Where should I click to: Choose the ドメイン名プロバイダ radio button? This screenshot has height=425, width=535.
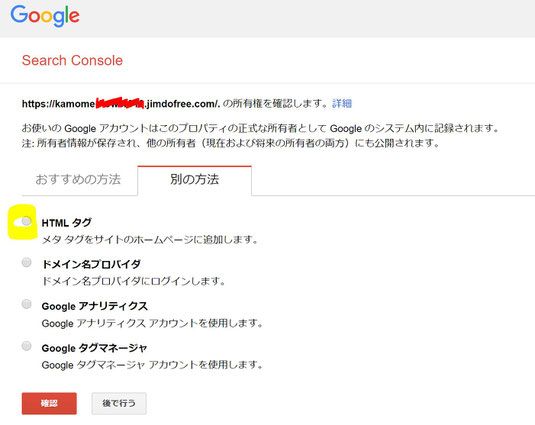(26, 262)
